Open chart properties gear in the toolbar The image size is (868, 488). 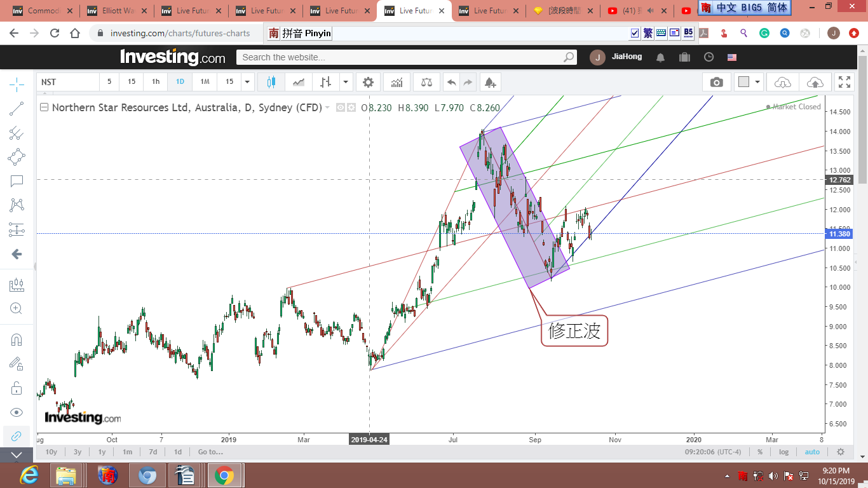[x=368, y=82]
